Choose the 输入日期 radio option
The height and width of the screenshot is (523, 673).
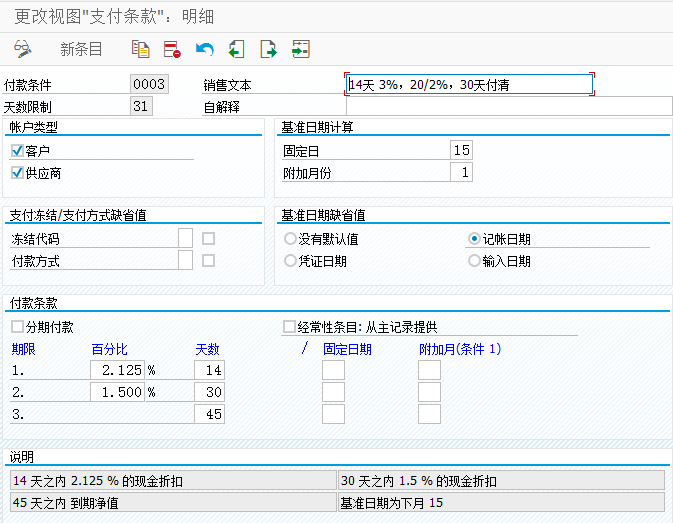[474, 260]
